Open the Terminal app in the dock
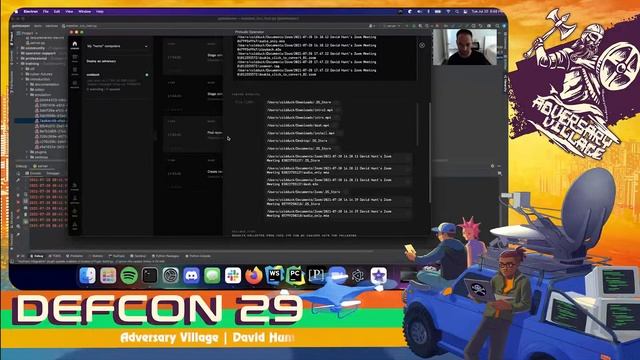 (150, 276)
